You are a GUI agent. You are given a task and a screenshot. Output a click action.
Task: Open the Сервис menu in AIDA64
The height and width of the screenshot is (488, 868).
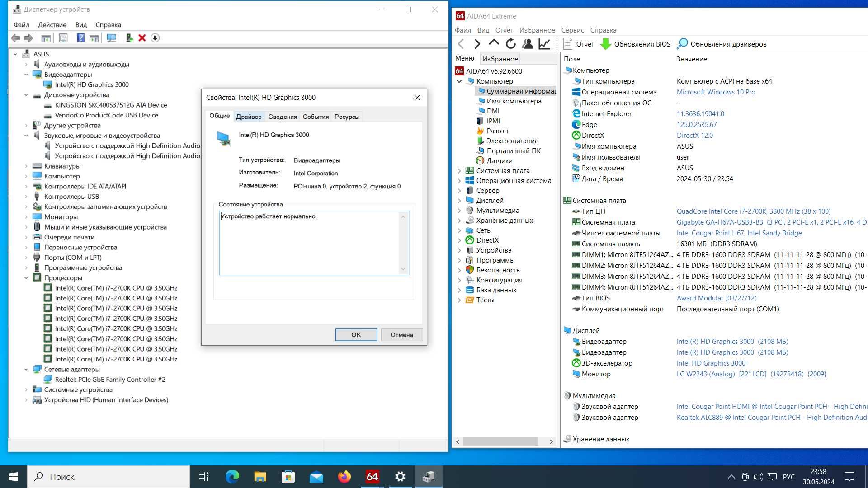572,30
